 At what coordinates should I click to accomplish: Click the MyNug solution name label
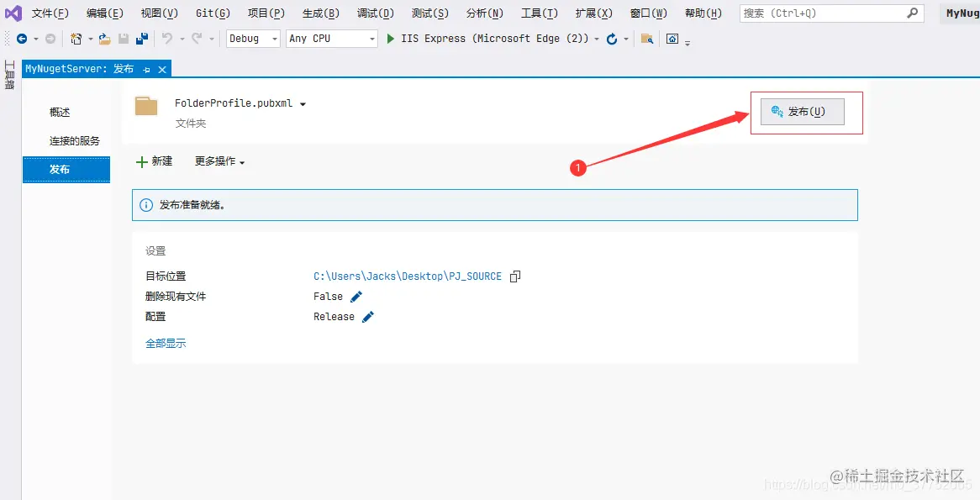(962, 13)
